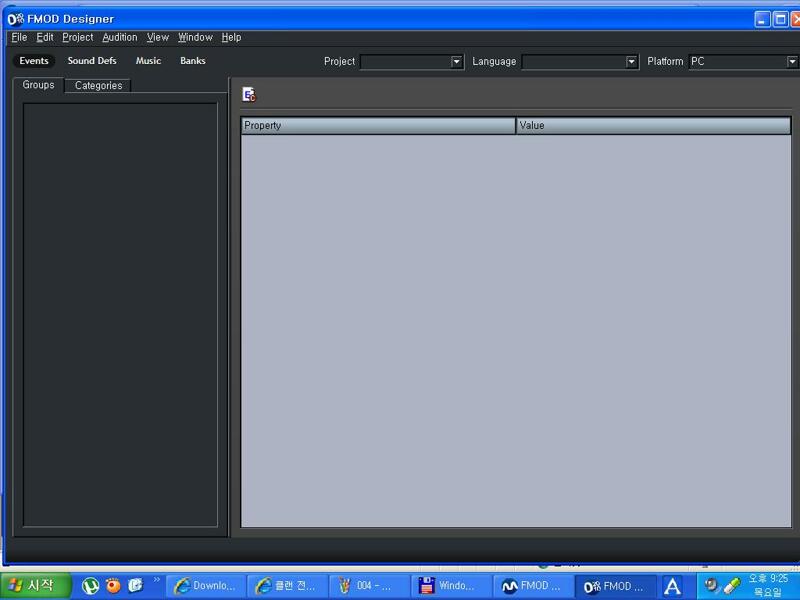The image size is (800, 600).
Task: Maximize the FMOD Designer window
Action: (x=781, y=20)
